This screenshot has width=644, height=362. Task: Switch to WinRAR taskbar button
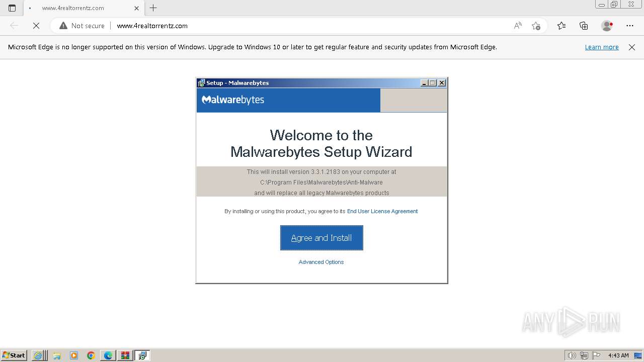(125, 355)
